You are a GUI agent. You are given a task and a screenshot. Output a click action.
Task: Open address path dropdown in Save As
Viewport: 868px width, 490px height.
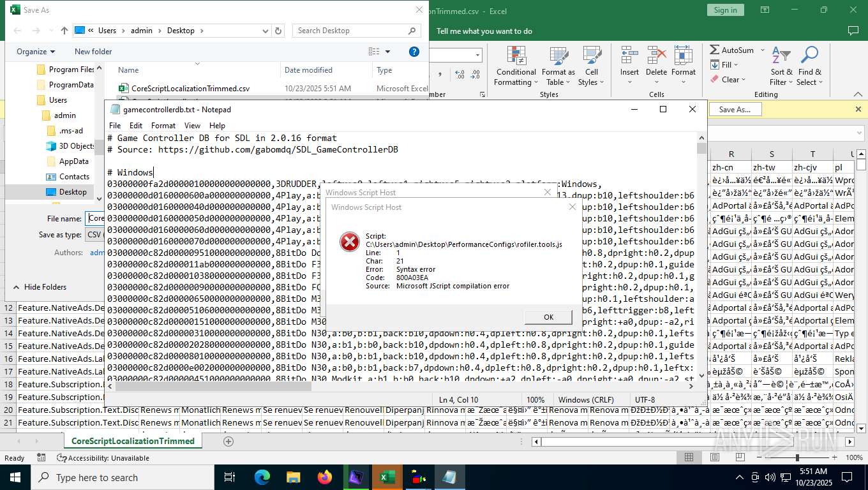(266, 31)
